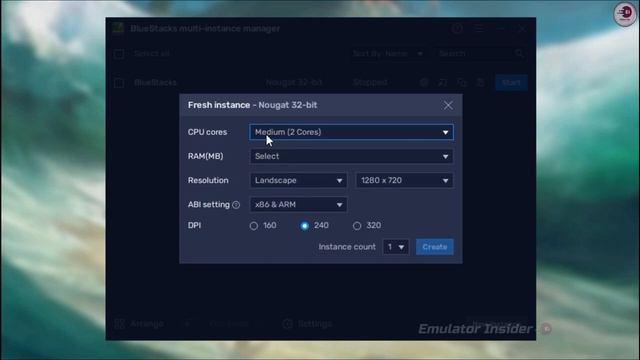Open the hamburger menu in manager title bar

(479, 29)
